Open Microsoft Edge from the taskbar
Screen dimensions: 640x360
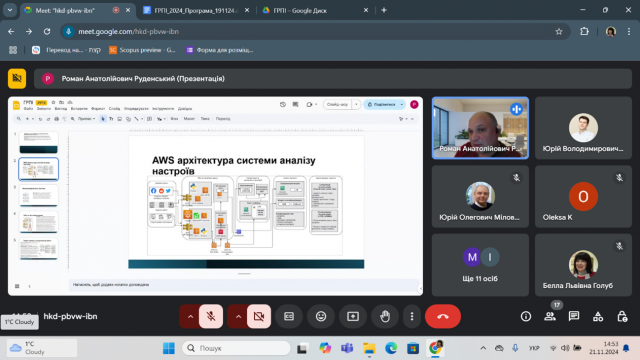[391, 348]
